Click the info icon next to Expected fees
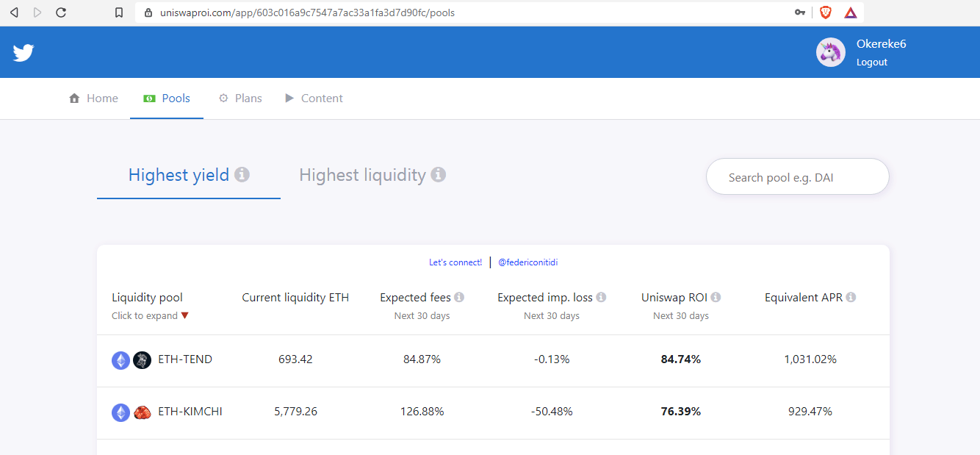Image resolution: width=980 pixels, height=455 pixels. 459,298
